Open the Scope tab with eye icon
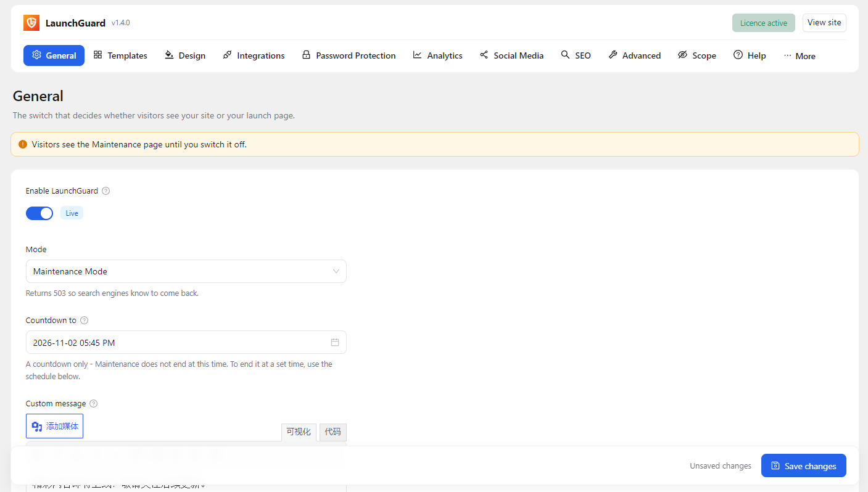The width and height of the screenshot is (868, 492). pyautogui.click(x=697, y=55)
